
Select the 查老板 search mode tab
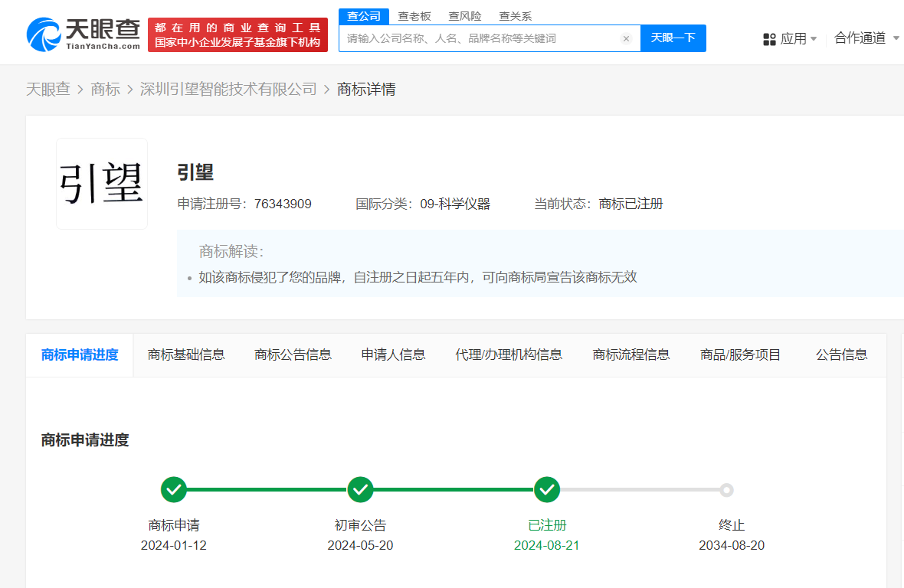click(414, 16)
